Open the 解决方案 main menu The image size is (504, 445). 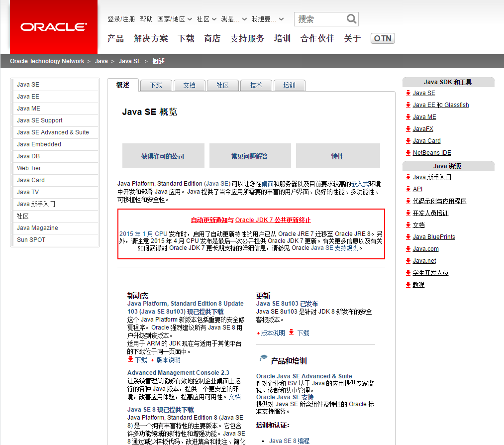151,39
